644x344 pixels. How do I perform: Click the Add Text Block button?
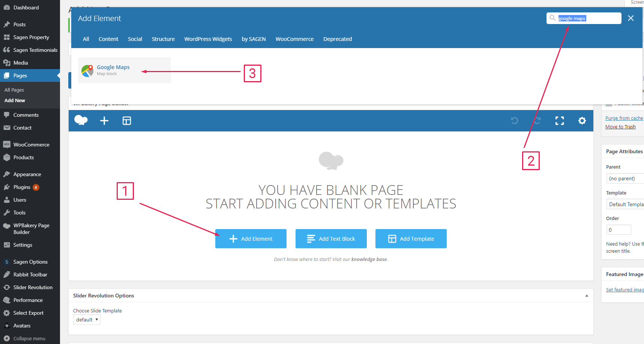[x=331, y=239]
